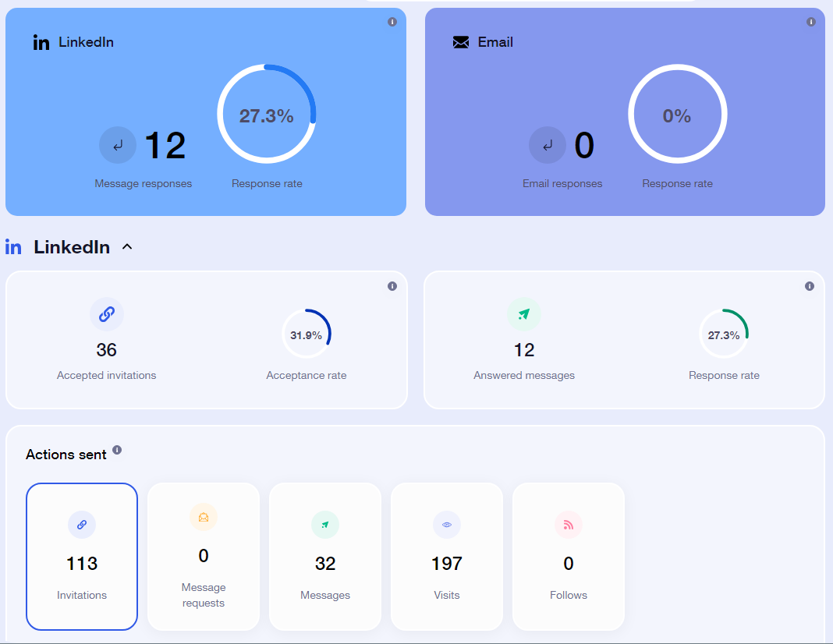This screenshot has height=644, width=833.
Task: Click the 27.3% LinkedIn response rate ring
Action: [x=267, y=114]
